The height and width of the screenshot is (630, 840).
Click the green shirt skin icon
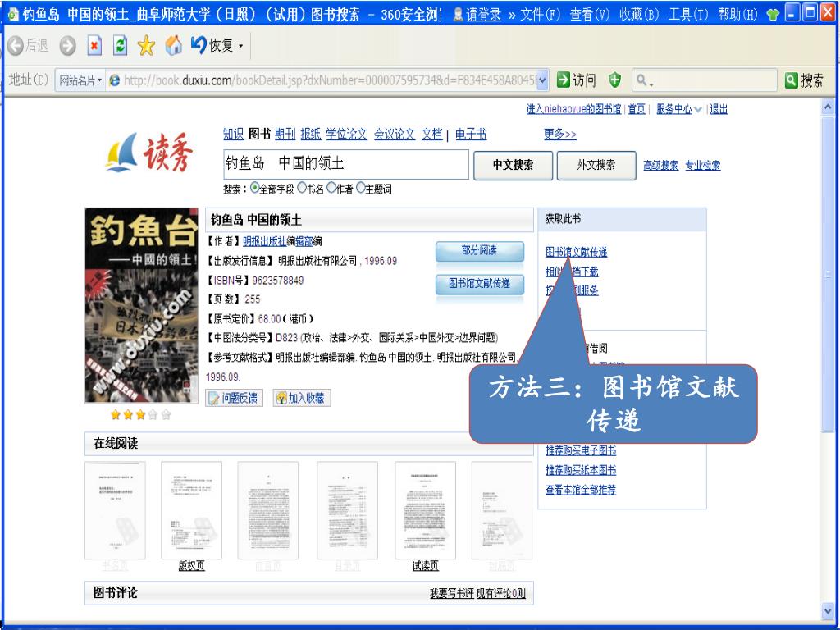tap(773, 15)
